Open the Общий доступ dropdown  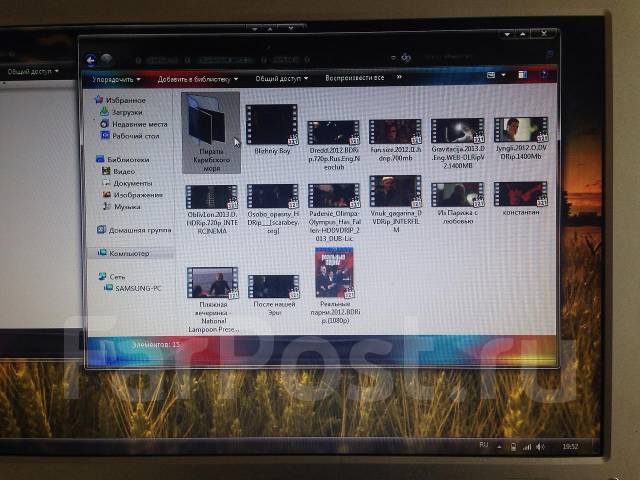point(280,78)
